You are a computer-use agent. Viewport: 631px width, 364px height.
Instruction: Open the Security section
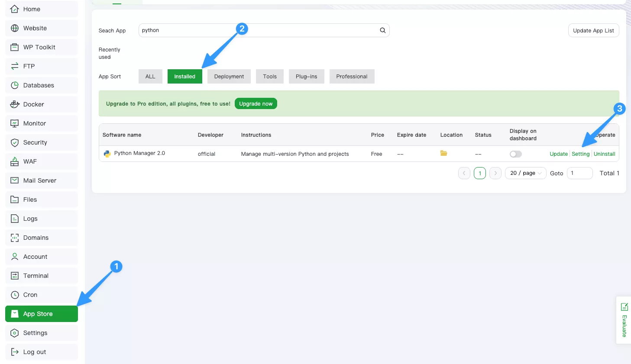(x=35, y=142)
